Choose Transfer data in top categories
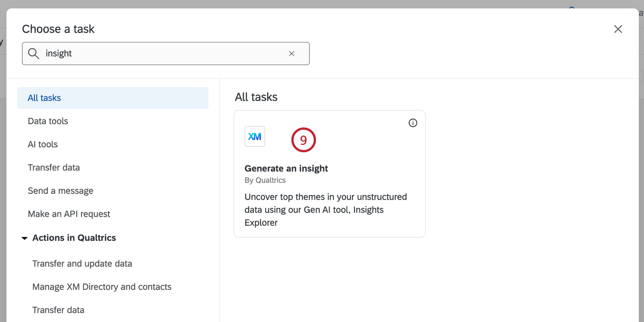Screen dimensions: 644x322 54,167
